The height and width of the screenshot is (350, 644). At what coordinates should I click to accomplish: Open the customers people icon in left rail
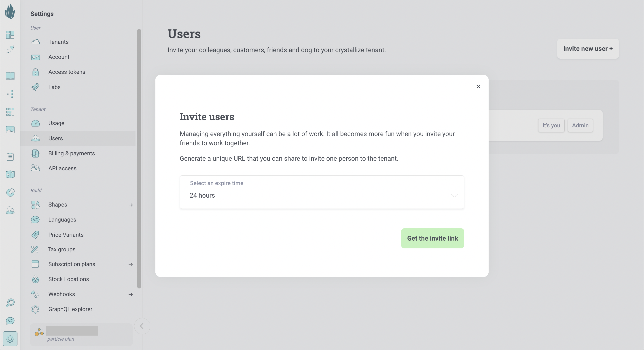click(x=10, y=210)
